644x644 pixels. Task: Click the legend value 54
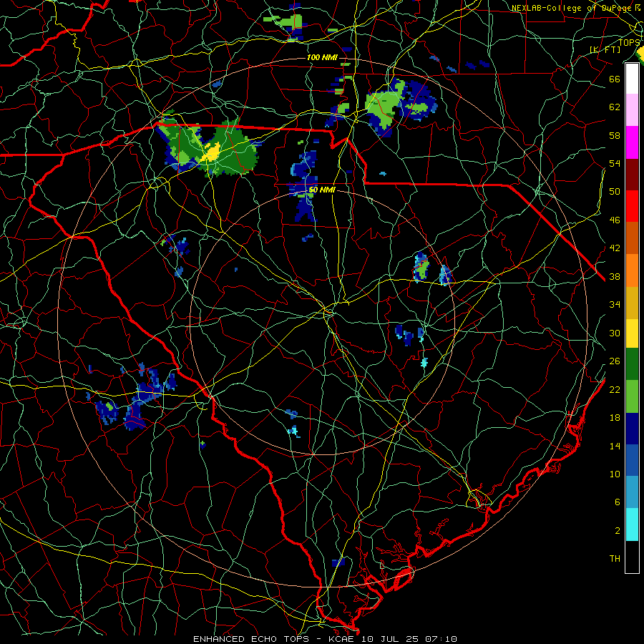[615, 163]
